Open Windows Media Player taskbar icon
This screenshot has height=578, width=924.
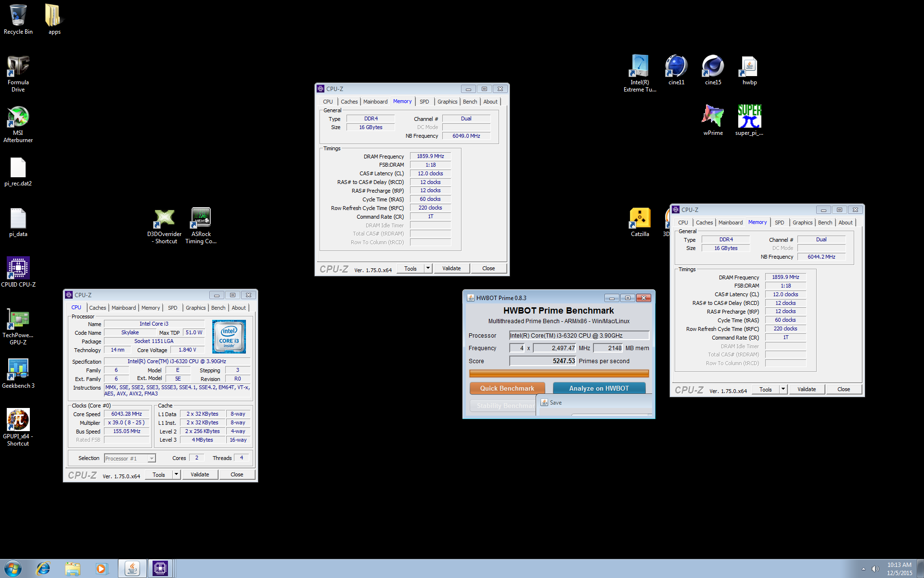(101, 569)
